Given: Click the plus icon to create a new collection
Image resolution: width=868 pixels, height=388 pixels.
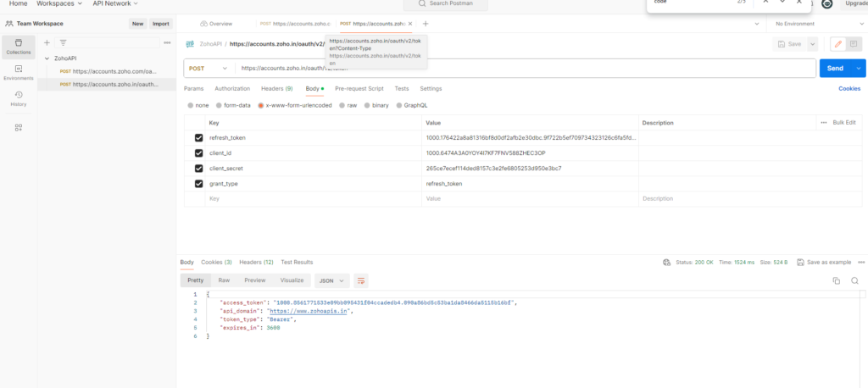Looking at the screenshot, I should [x=47, y=42].
